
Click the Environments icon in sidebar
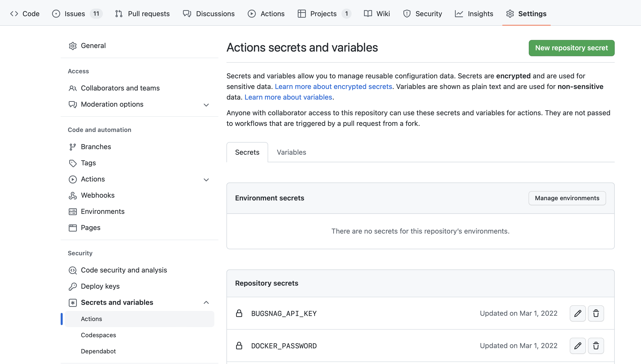click(73, 212)
